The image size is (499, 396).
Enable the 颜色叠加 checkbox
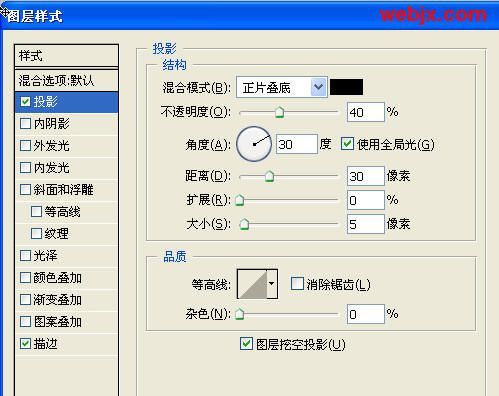(26, 278)
